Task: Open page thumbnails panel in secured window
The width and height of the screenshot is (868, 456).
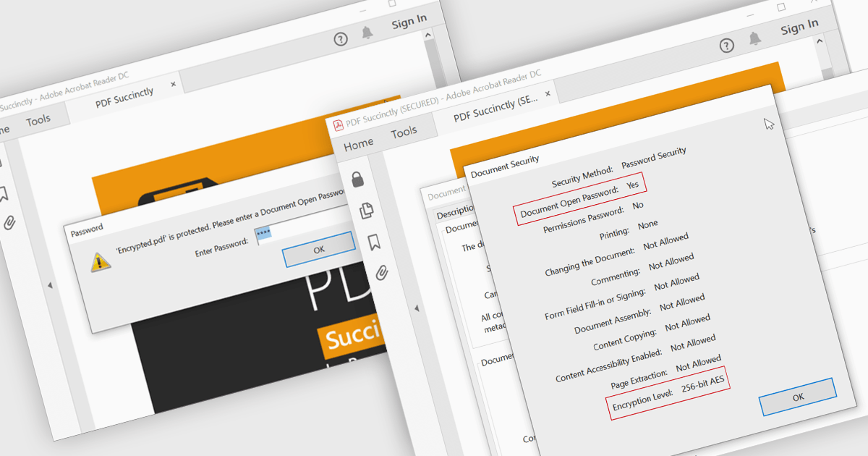Action: (x=367, y=211)
